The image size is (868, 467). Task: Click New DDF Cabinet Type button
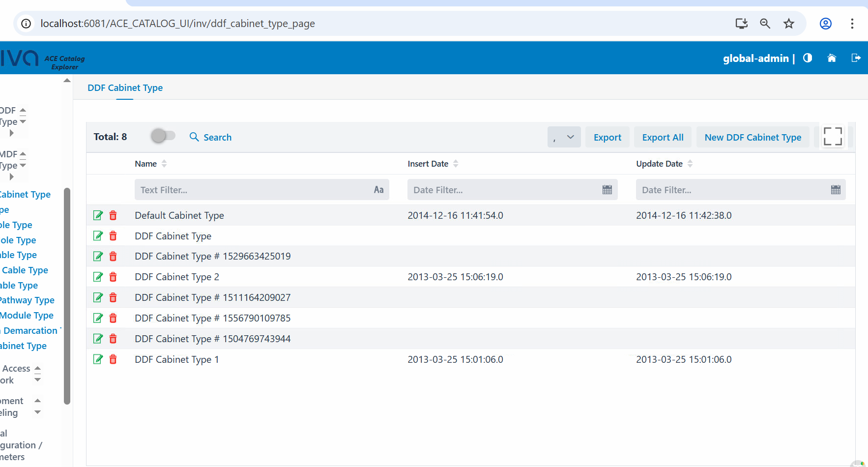752,137
